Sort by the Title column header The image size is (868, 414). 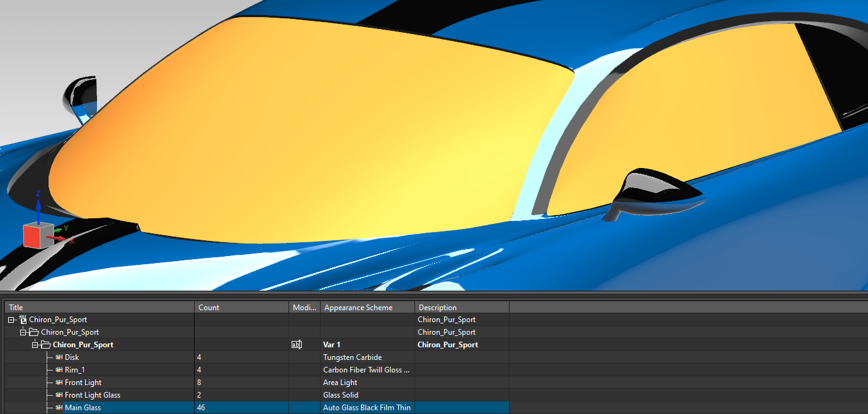(100, 308)
